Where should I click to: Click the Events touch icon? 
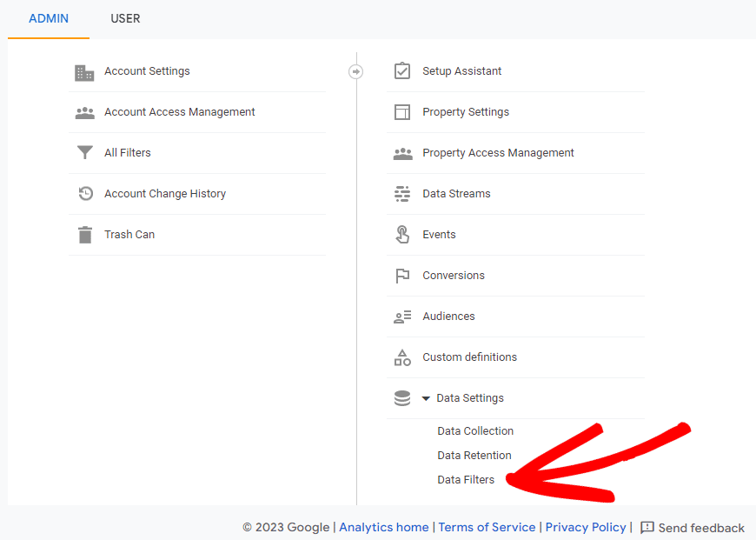[x=402, y=235]
